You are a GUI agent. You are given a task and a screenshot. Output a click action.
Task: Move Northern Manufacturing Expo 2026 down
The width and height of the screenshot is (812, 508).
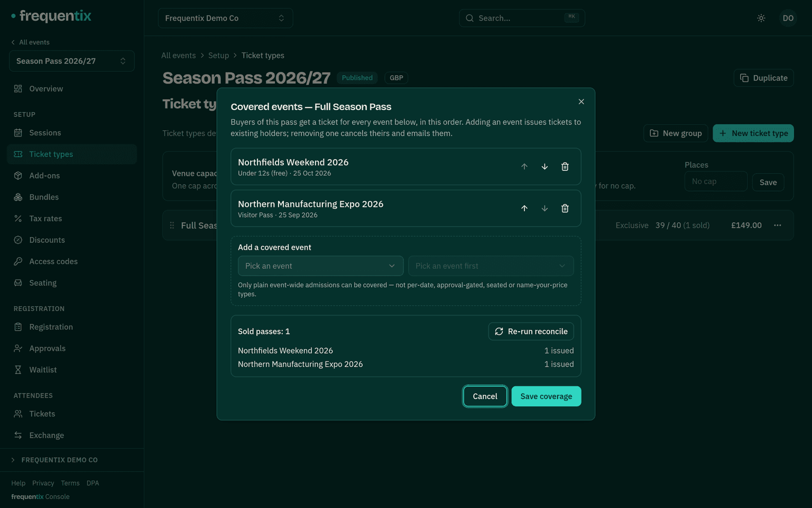click(545, 208)
